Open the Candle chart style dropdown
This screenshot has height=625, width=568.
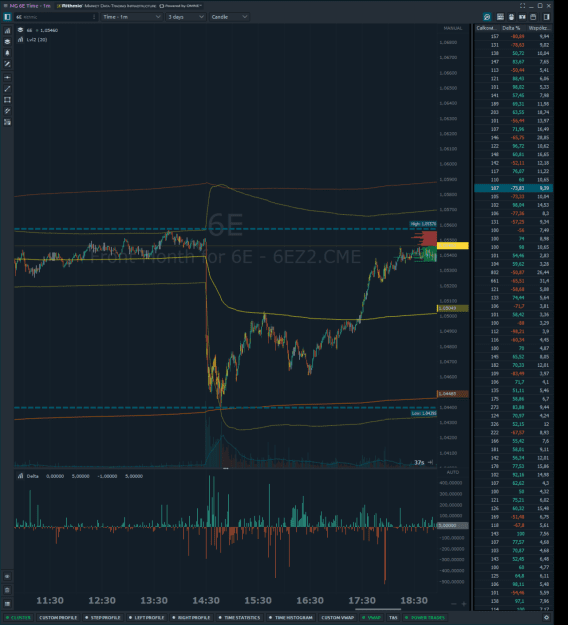pyautogui.click(x=229, y=17)
